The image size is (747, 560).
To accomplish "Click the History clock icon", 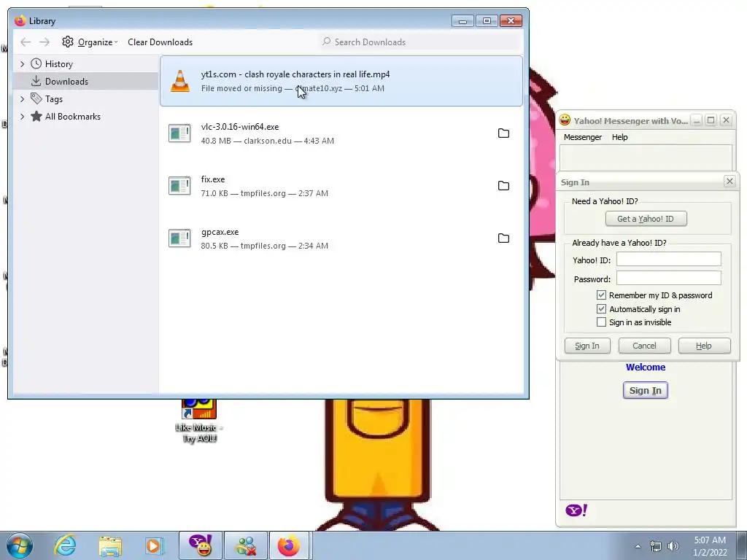I will [x=36, y=63].
